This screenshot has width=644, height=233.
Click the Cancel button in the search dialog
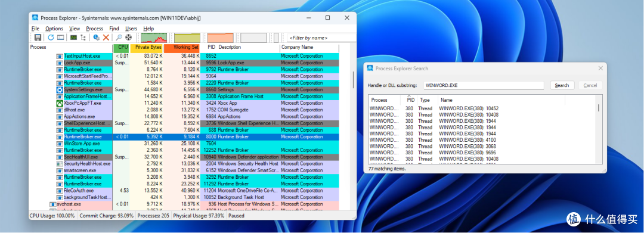point(590,85)
